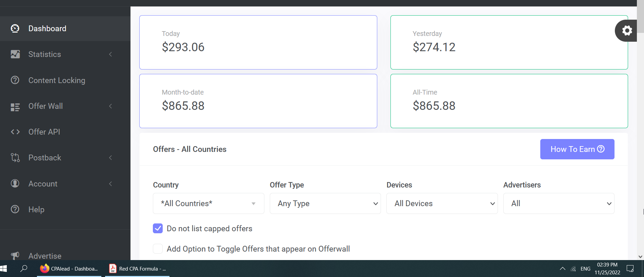The width and height of the screenshot is (644, 277).
Task: Click the Account user icon
Action: 15,183
